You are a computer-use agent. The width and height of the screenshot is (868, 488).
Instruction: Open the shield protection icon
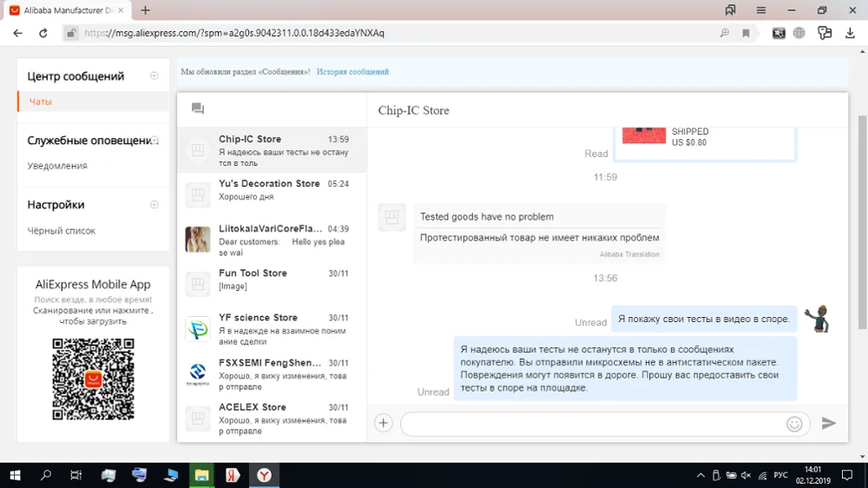[x=825, y=33]
